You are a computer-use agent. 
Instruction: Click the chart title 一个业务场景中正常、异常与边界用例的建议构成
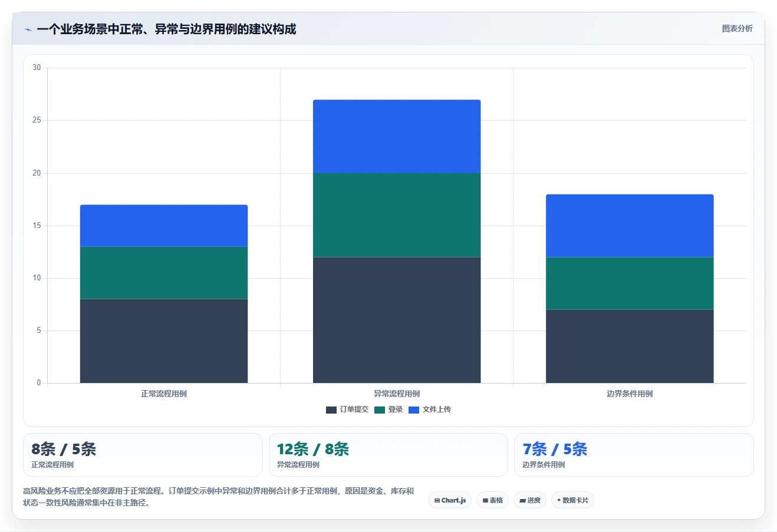coord(166,29)
